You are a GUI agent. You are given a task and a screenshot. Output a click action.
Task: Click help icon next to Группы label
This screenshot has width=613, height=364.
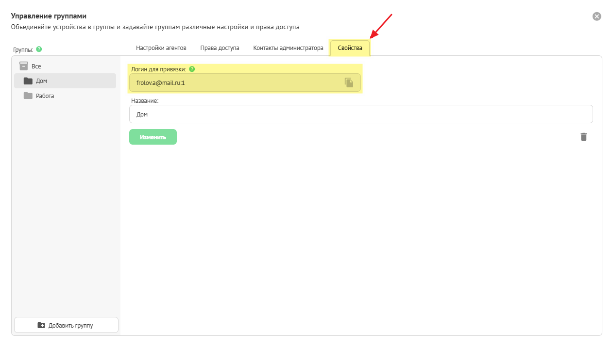[39, 49]
